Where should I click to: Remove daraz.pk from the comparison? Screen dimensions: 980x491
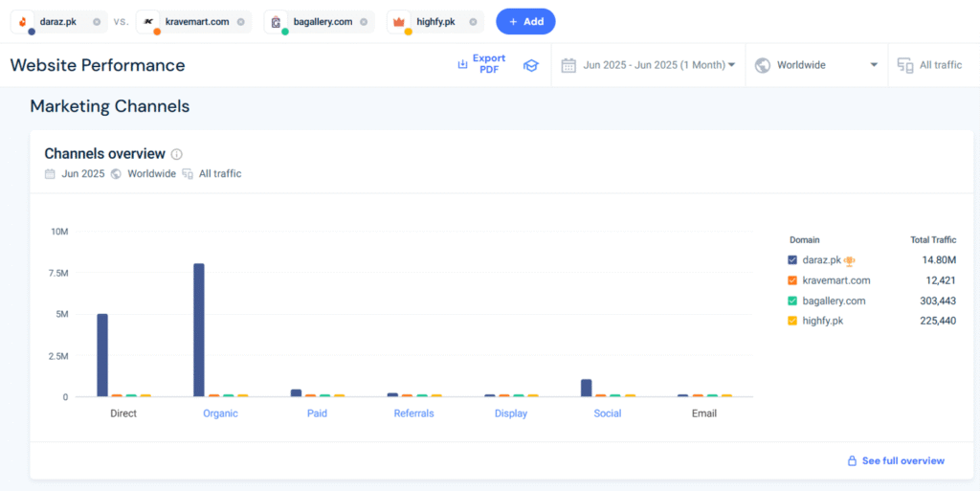[97, 22]
